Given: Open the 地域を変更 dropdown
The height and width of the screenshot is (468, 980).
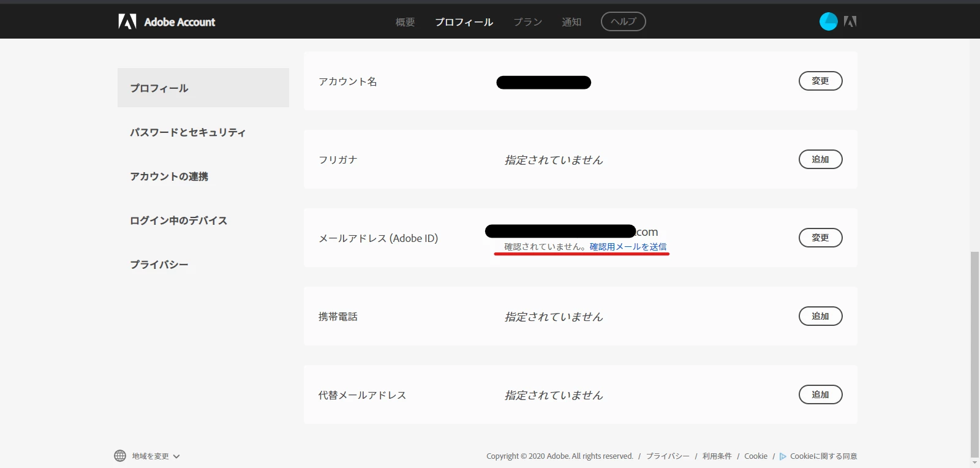Looking at the screenshot, I should 156,456.
